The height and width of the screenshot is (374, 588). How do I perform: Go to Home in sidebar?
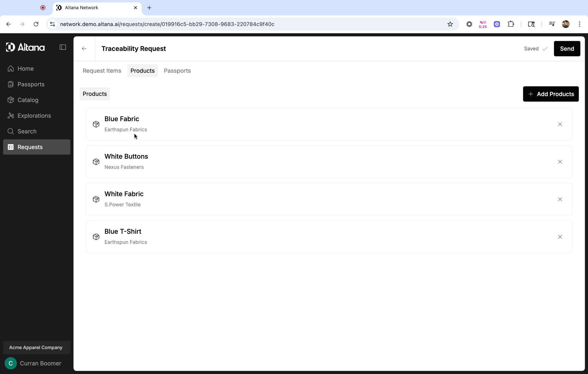tap(25, 69)
